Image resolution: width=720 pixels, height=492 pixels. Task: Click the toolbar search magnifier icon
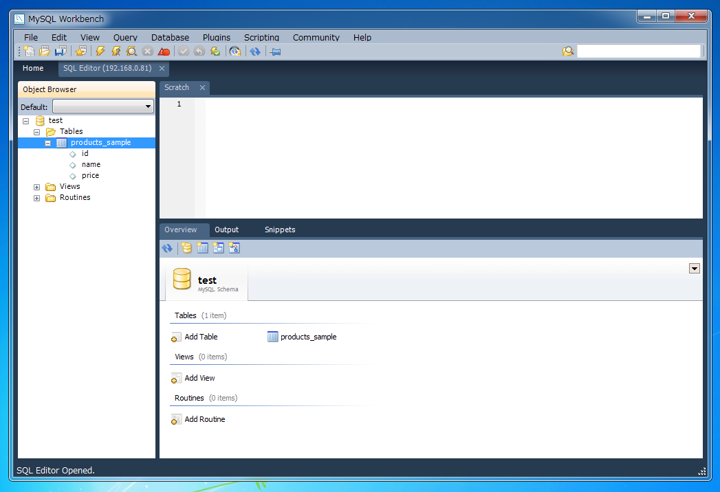click(x=568, y=51)
